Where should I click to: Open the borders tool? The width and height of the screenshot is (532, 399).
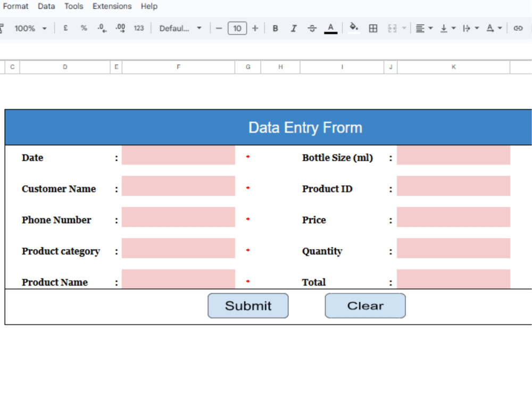click(x=373, y=28)
